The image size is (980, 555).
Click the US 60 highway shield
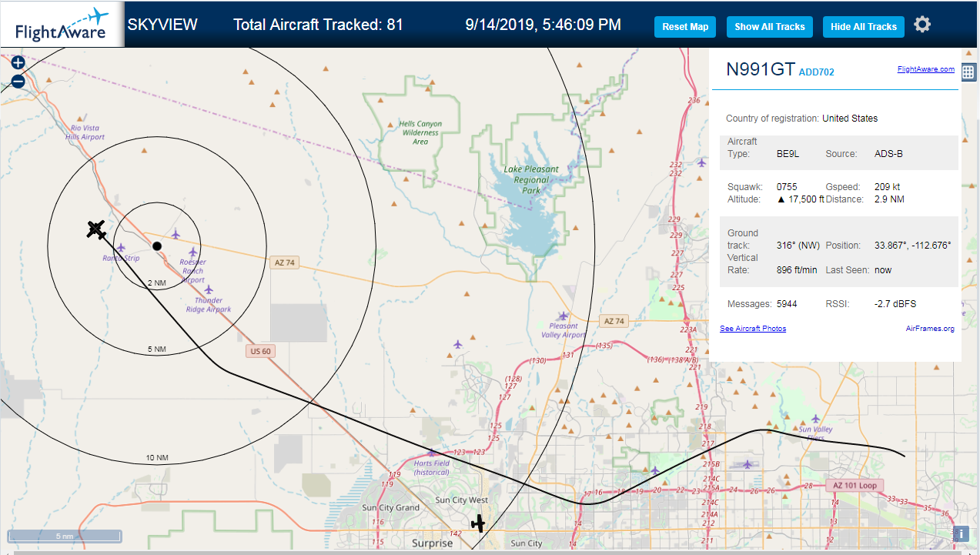point(259,351)
